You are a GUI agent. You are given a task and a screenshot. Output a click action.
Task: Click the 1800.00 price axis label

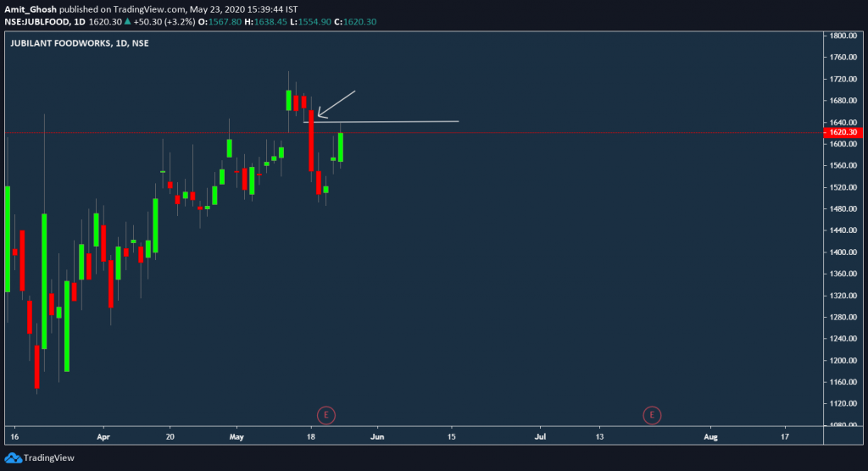[x=843, y=36]
